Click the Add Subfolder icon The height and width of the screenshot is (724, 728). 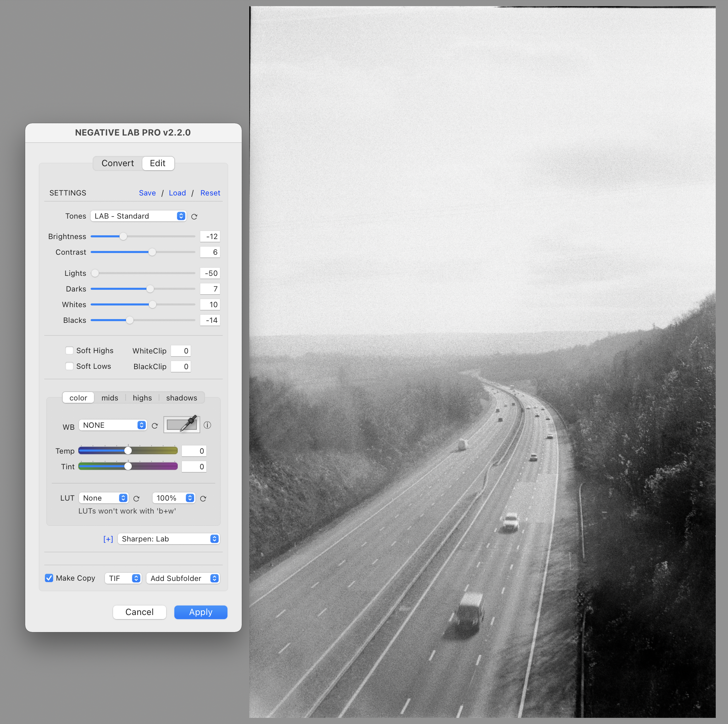[216, 578]
